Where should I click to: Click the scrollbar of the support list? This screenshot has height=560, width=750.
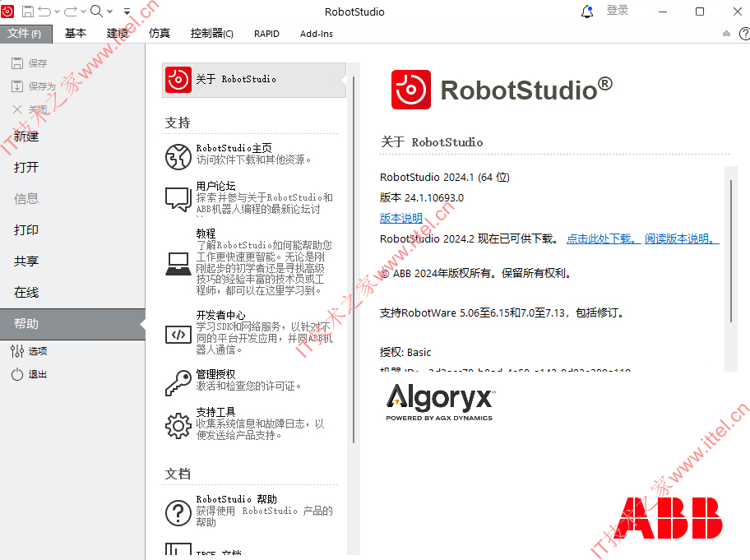point(354,260)
